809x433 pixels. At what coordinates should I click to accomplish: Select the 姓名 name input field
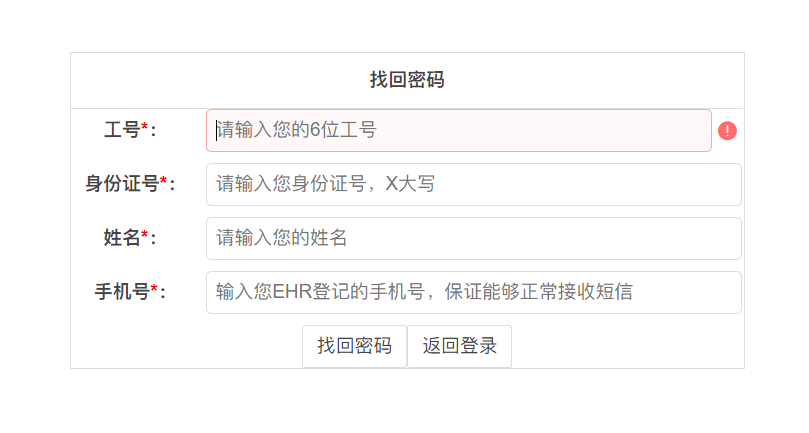(474, 238)
